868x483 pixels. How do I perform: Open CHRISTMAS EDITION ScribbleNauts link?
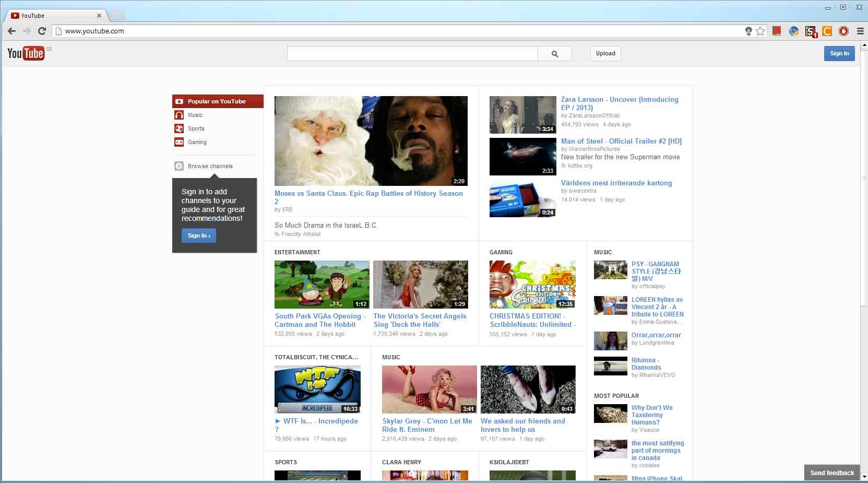(x=532, y=320)
